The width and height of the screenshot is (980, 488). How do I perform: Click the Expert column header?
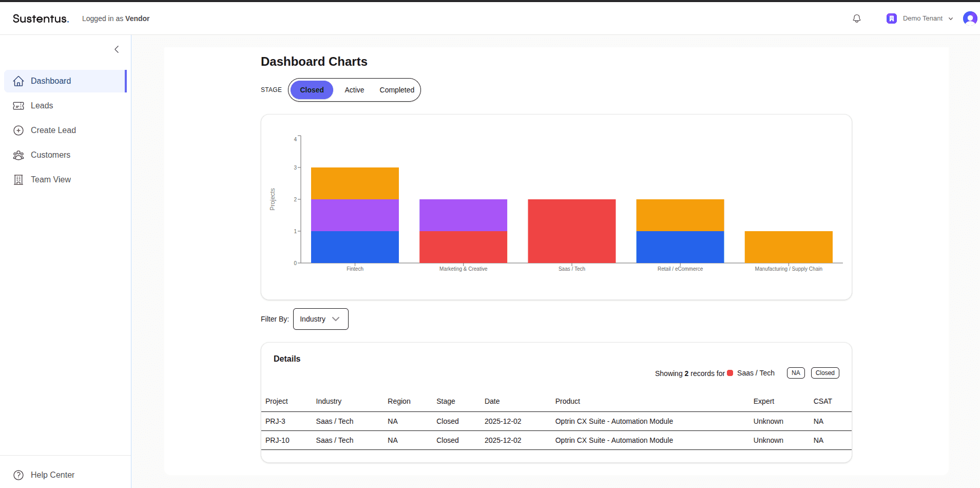click(763, 401)
